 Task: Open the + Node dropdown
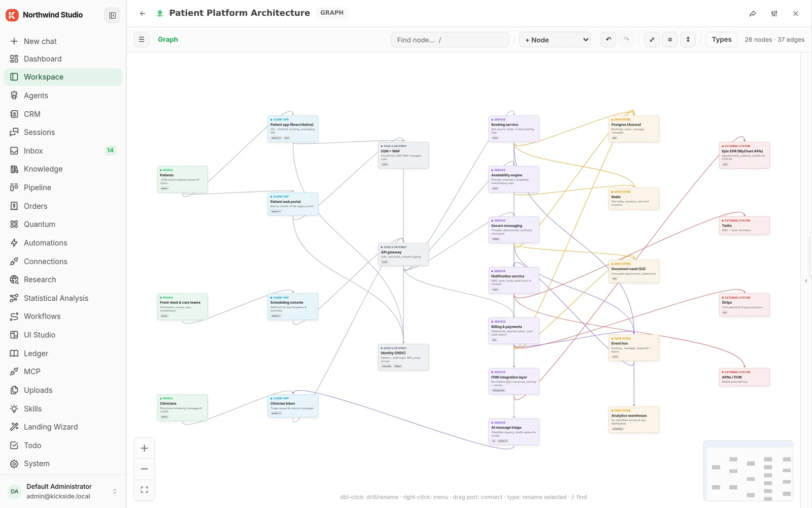pos(555,40)
